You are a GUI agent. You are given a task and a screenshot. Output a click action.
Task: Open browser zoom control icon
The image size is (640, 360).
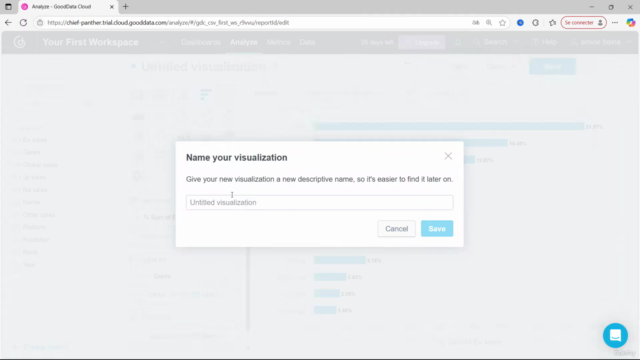tap(489, 22)
